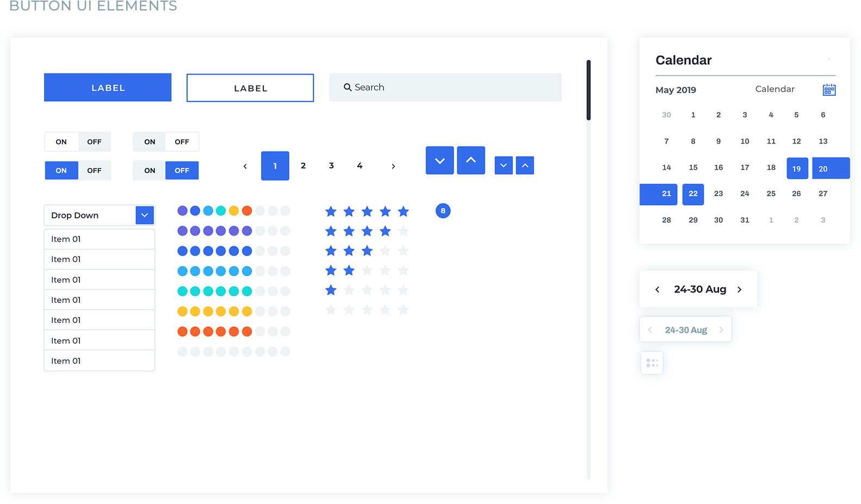Screen dimensions: 861x504
Task: Go to next week after 24-30 Aug
Action: tap(739, 290)
